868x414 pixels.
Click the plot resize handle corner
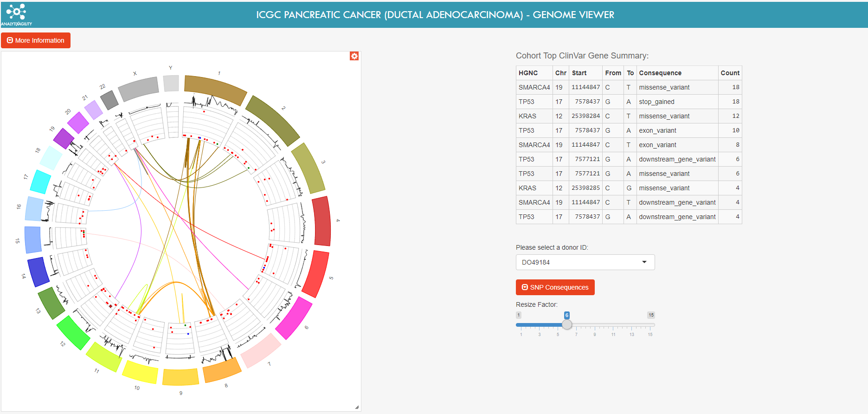(357, 407)
